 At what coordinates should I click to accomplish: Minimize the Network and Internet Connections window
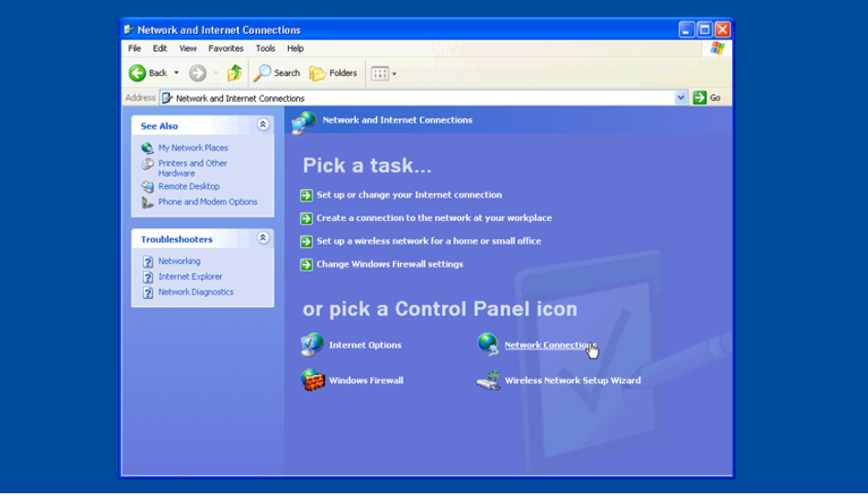point(686,30)
